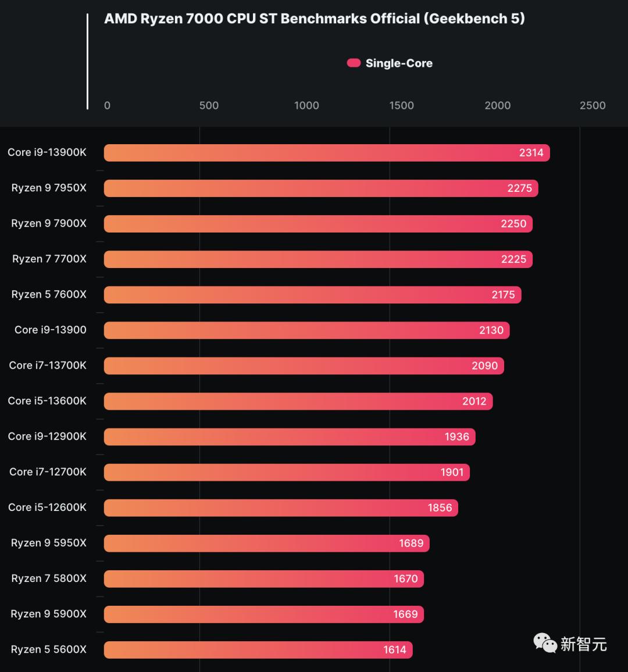Image resolution: width=628 pixels, height=672 pixels.
Task: Toggle the Single-Core legend swatch
Action: click(354, 63)
